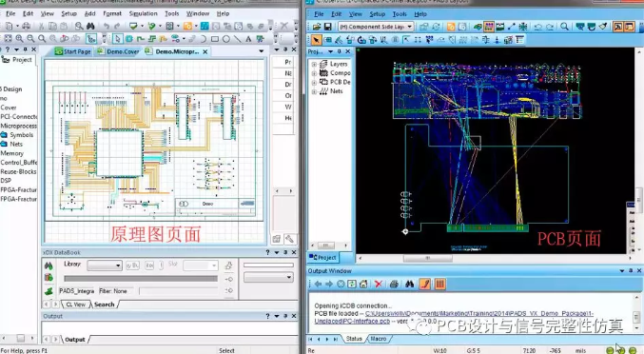Select the arrow Select tool in schematic toolbar
The height and width of the screenshot is (354, 644).
coord(117,39)
